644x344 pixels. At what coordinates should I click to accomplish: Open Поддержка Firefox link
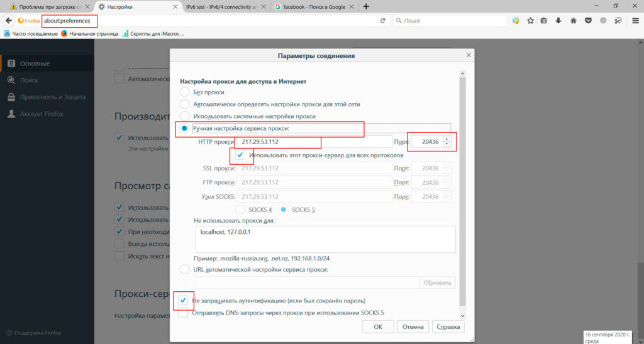point(34,333)
